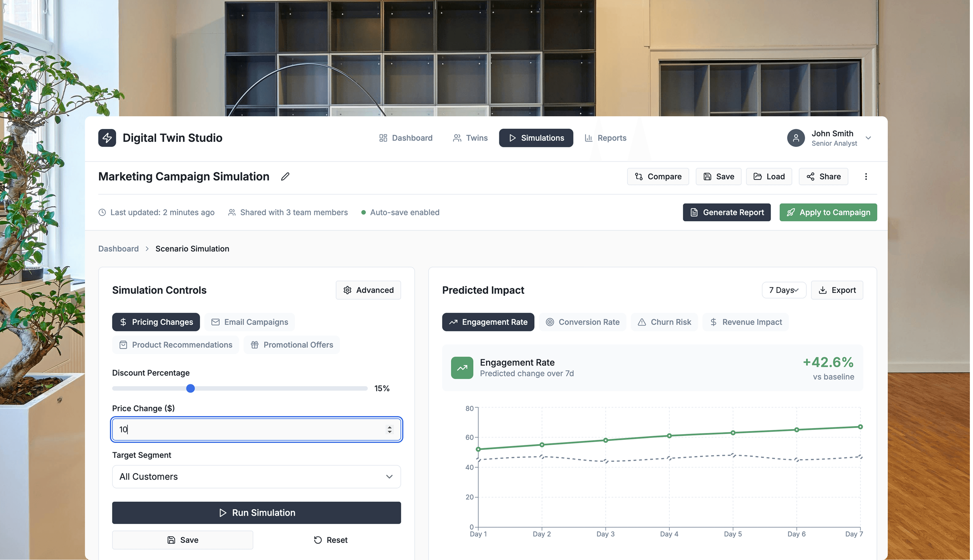This screenshot has width=973, height=560.
Task: Expand the Target Segment dropdown (All Customers)
Action: coord(256,476)
